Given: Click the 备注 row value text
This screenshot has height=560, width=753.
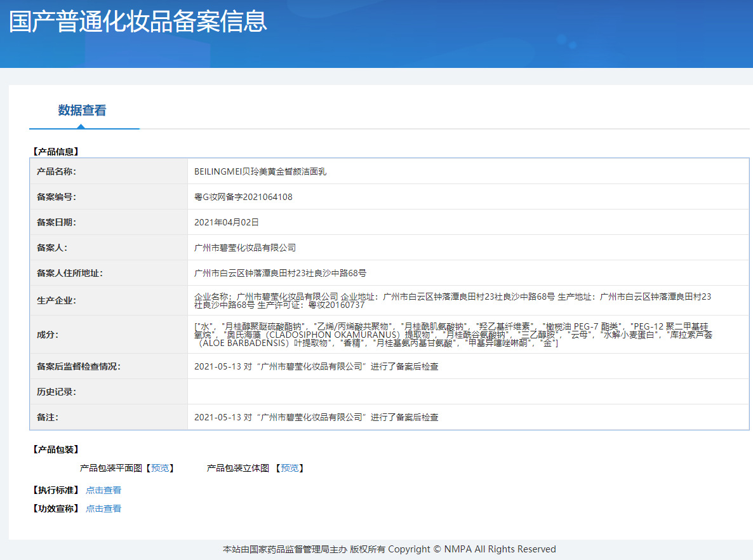Looking at the screenshot, I should (316, 417).
